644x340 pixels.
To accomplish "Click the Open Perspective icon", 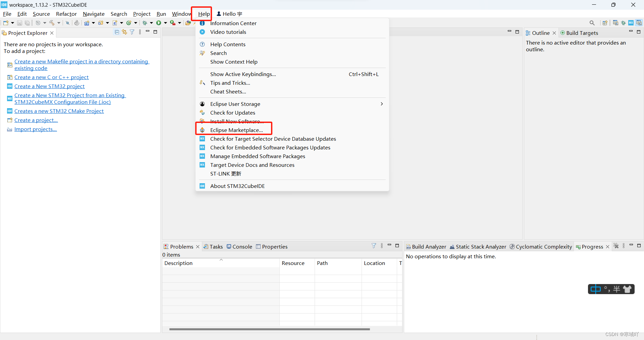I will tap(605, 23).
